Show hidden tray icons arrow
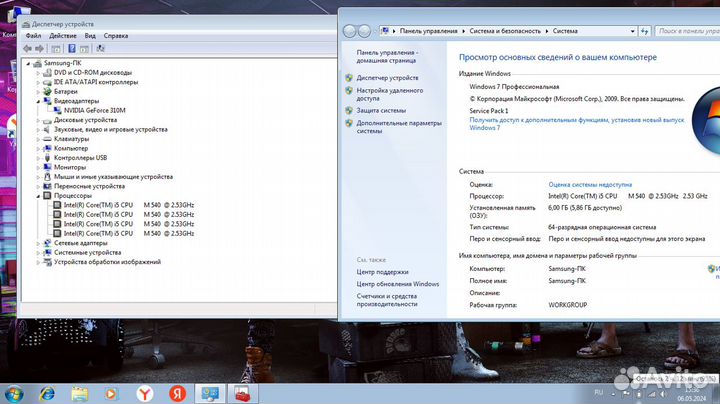This screenshot has height=404, width=720. pyautogui.click(x=613, y=394)
